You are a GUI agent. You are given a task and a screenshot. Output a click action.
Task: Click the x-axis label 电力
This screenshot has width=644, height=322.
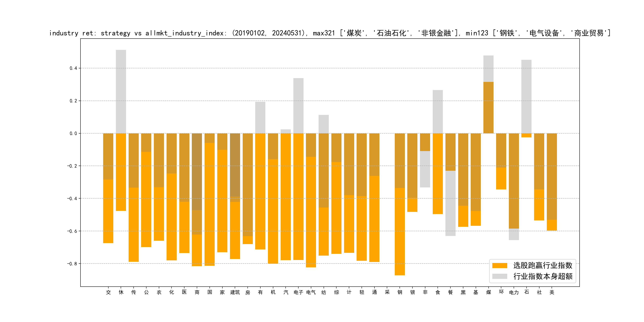click(514, 292)
